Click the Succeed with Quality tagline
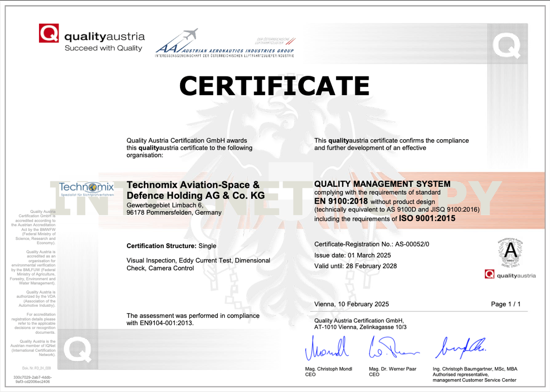The image size is (550, 392). tap(104, 48)
